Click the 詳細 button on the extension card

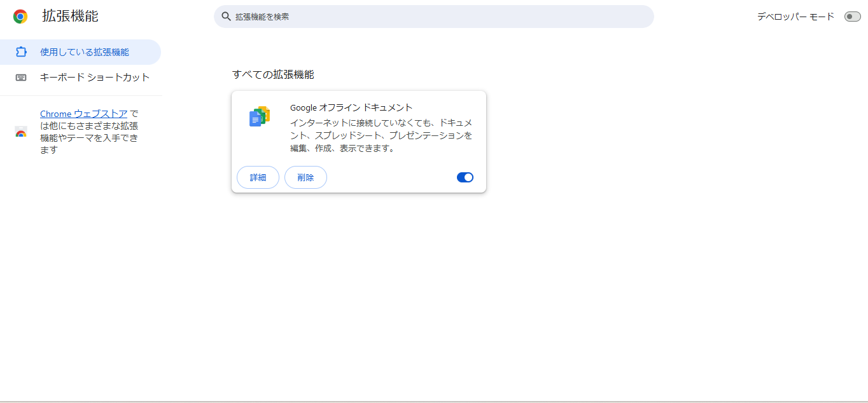click(258, 177)
